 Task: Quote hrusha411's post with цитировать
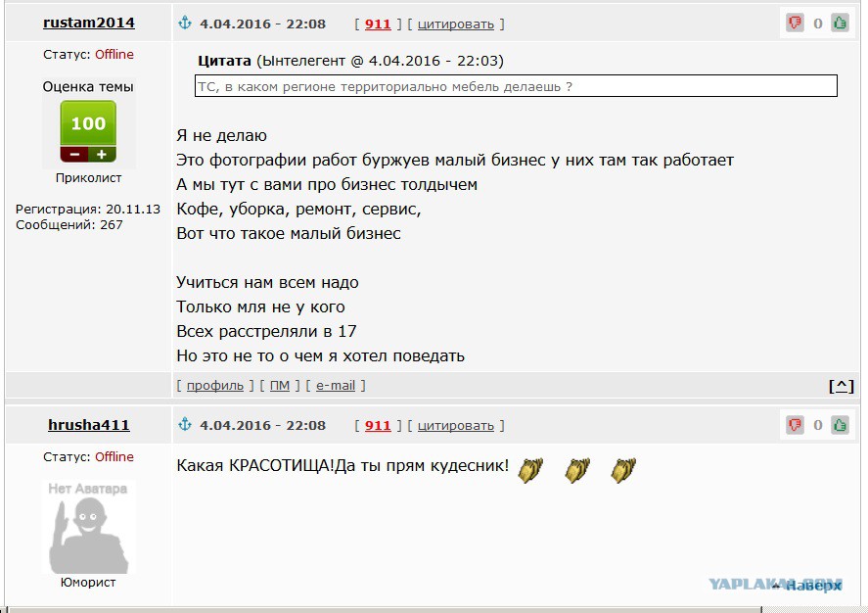(x=456, y=425)
